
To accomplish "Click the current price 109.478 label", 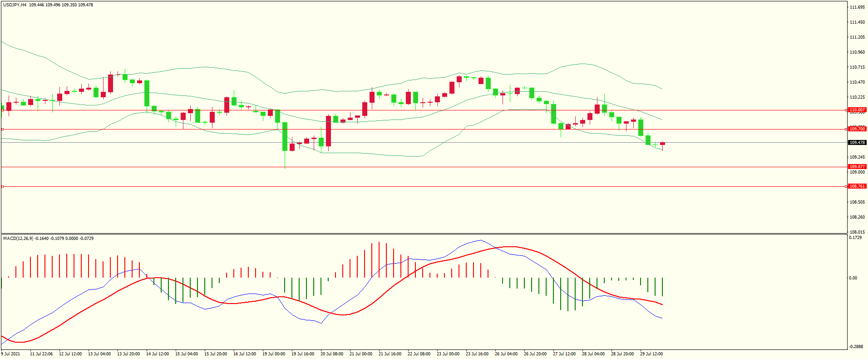I will click(x=857, y=143).
